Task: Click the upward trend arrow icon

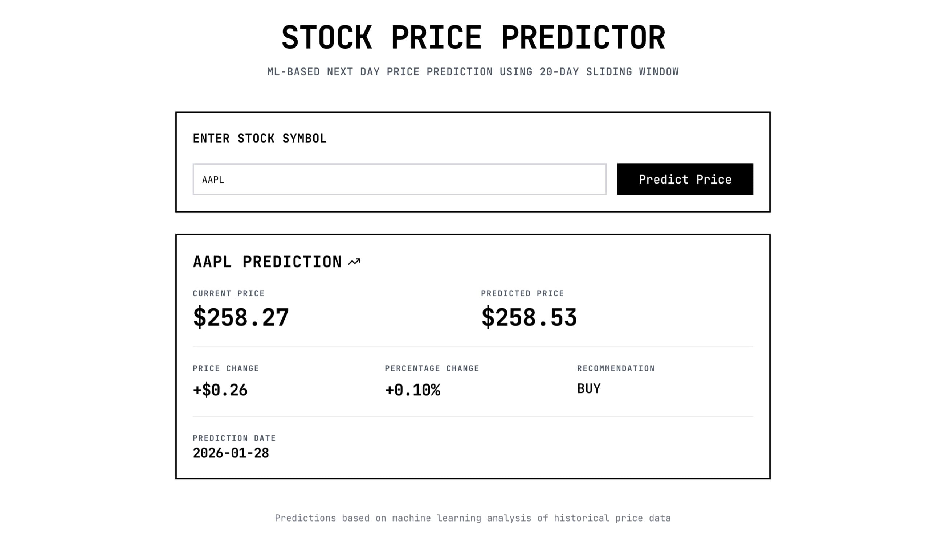Action: click(x=354, y=261)
